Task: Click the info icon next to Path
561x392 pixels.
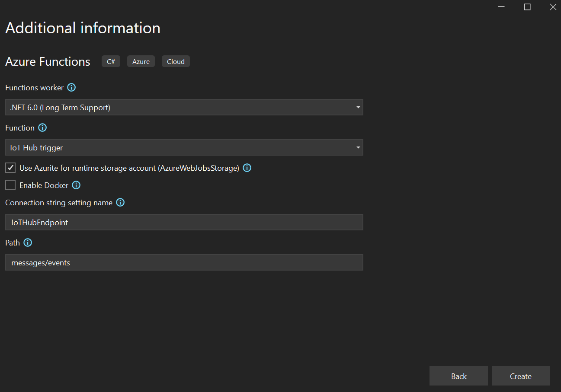Action: tap(28, 242)
